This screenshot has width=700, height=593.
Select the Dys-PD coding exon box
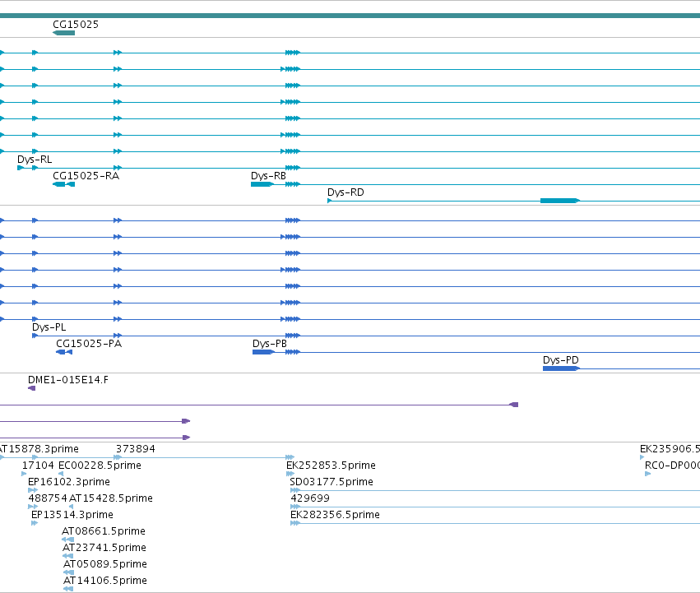[x=561, y=368]
